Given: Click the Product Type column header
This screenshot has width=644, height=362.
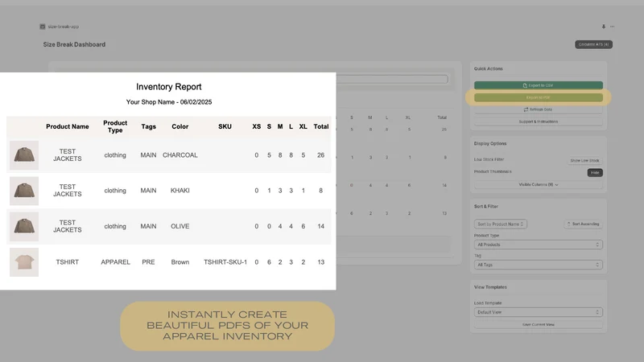Looking at the screenshot, I should (115, 126).
